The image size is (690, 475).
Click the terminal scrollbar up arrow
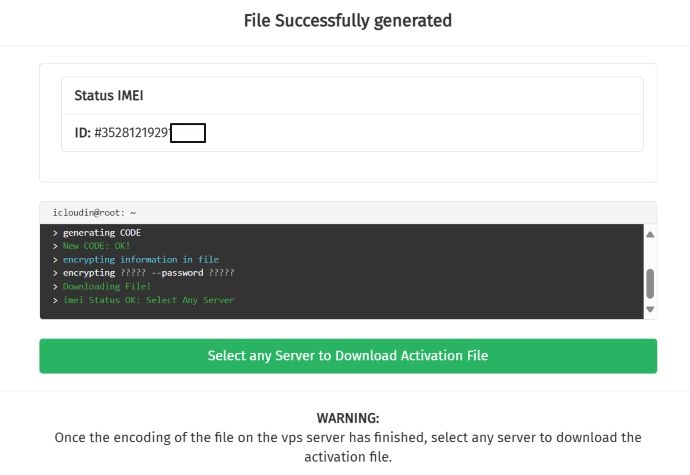(650, 234)
